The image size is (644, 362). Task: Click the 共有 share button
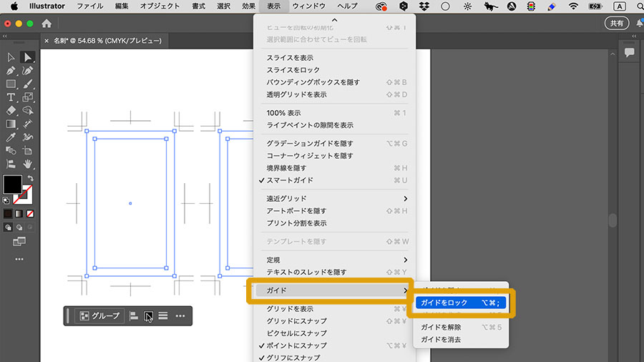pyautogui.click(x=617, y=24)
